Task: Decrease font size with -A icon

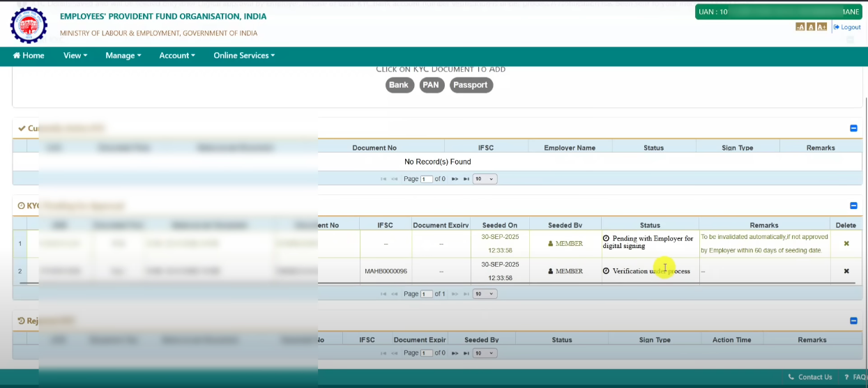Action: pos(800,27)
